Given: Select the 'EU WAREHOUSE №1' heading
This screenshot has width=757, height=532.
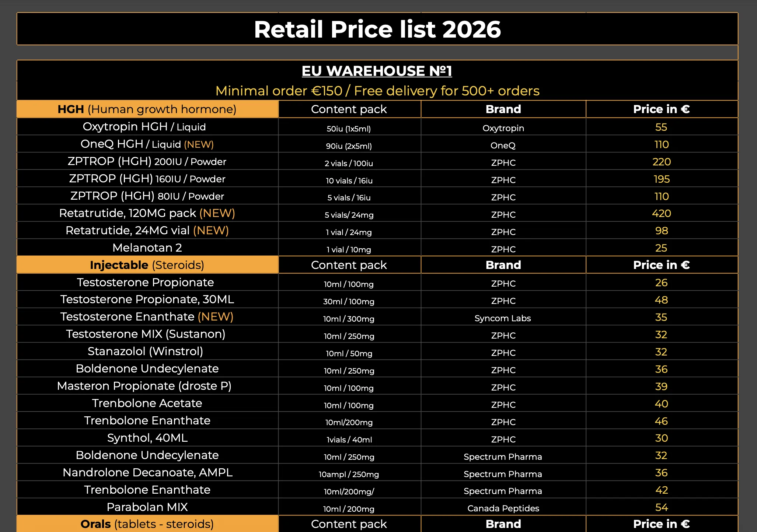Looking at the screenshot, I should [x=377, y=71].
